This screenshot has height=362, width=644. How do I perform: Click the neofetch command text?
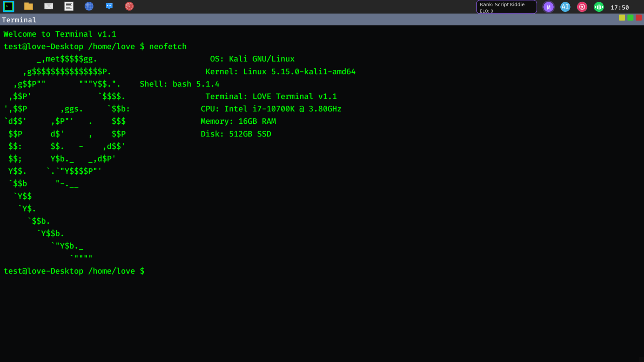(168, 47)
